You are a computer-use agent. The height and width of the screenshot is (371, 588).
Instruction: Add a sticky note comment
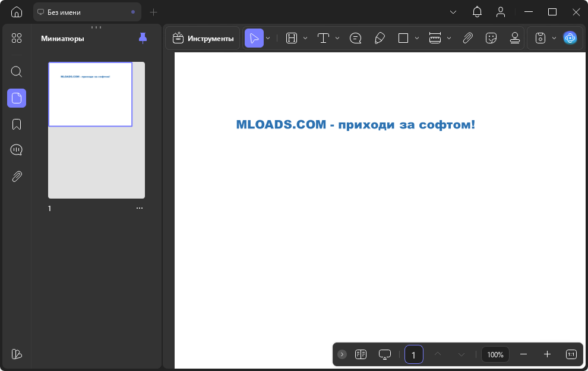[x=356, y=38]
